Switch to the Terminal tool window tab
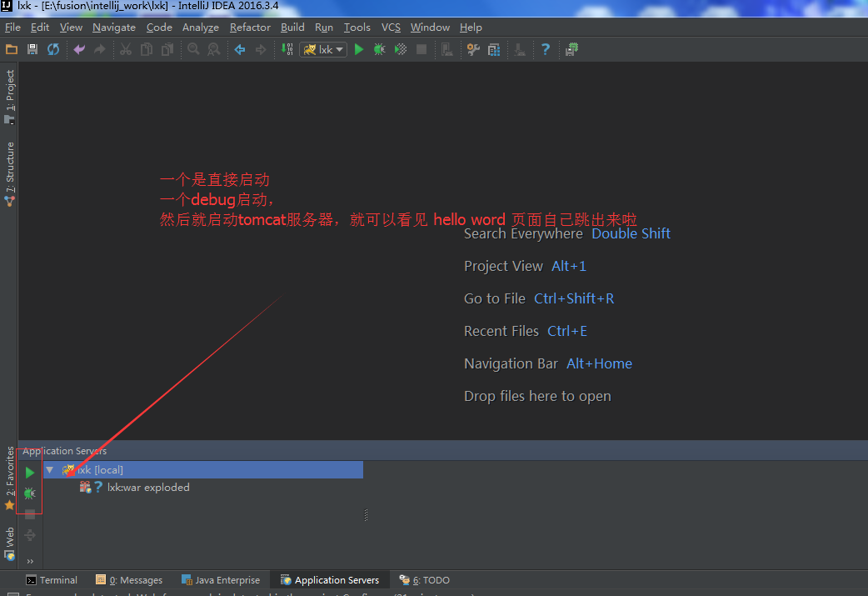Viewport: 868px width, 596px height. pyautogui.click(x=52, y=580)
